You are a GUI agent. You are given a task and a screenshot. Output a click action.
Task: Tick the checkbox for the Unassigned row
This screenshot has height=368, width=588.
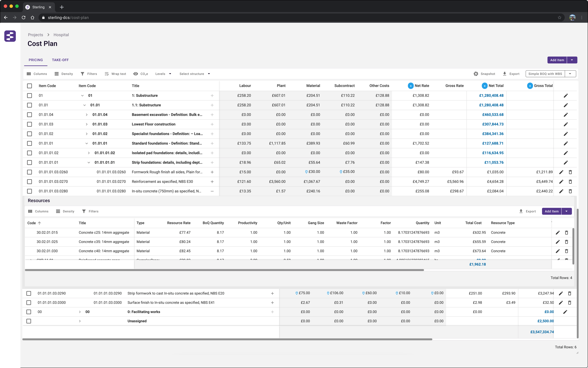click(x=29, y=321)
